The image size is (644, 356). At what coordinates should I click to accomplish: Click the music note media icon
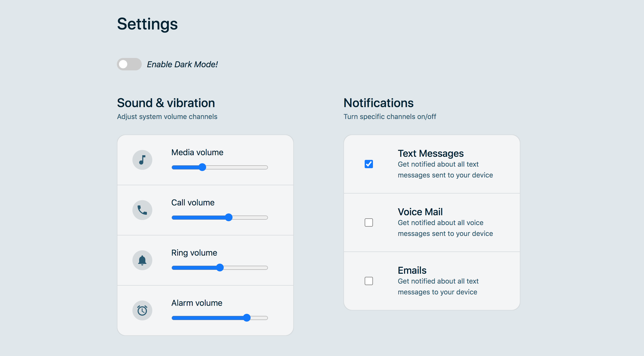pos(142,160)
